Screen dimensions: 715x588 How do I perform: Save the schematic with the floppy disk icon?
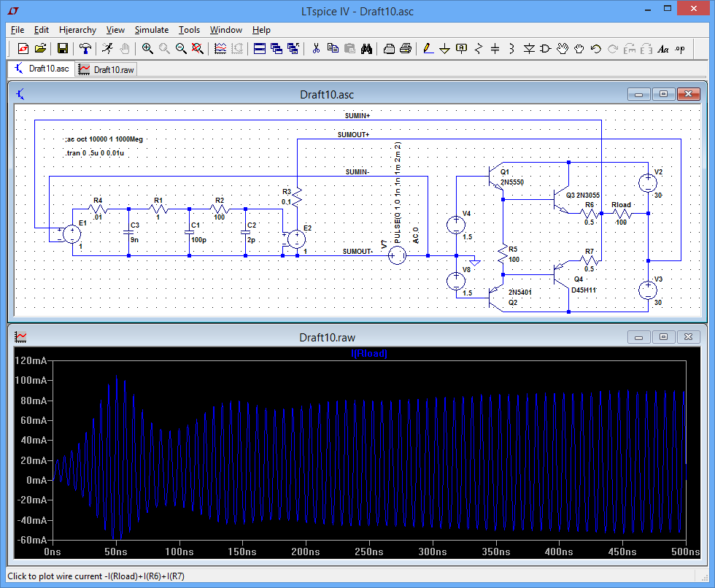63,48
